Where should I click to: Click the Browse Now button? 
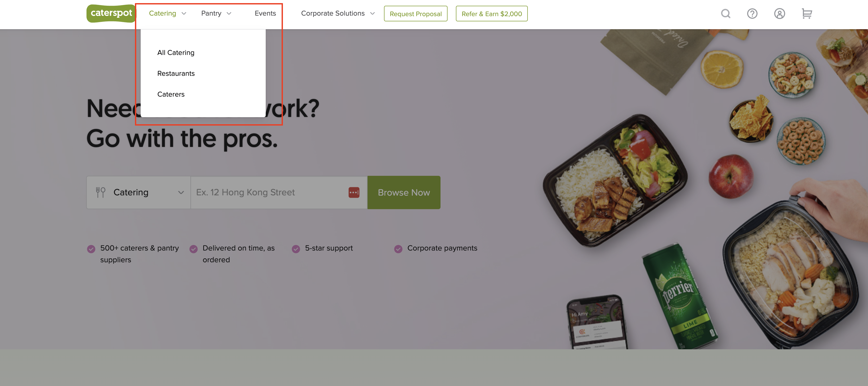click(x=404, y=193)
